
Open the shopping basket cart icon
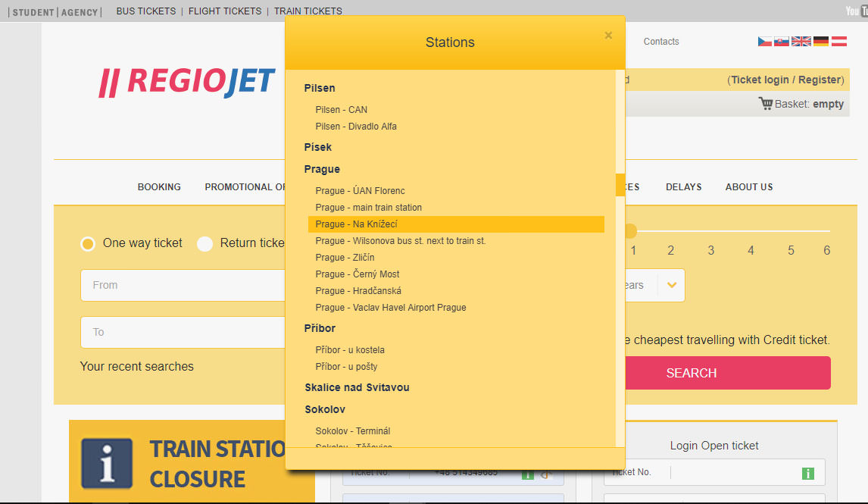pyautogui.click(x=766, y=104)
